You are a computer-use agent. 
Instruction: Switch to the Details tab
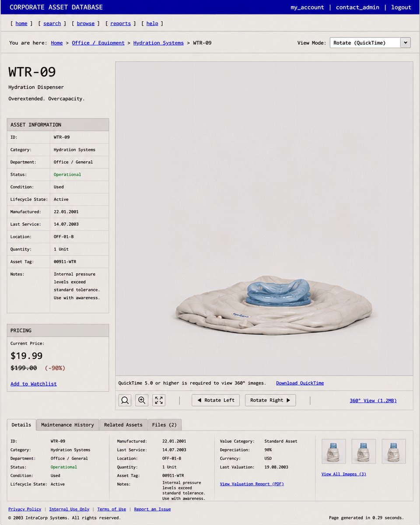(21, 425)
